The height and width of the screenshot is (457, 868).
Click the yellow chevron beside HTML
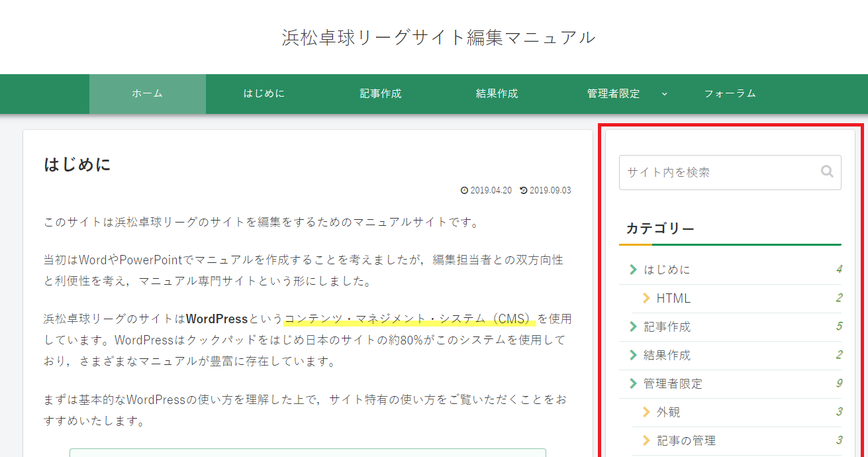tap(646, 298)
